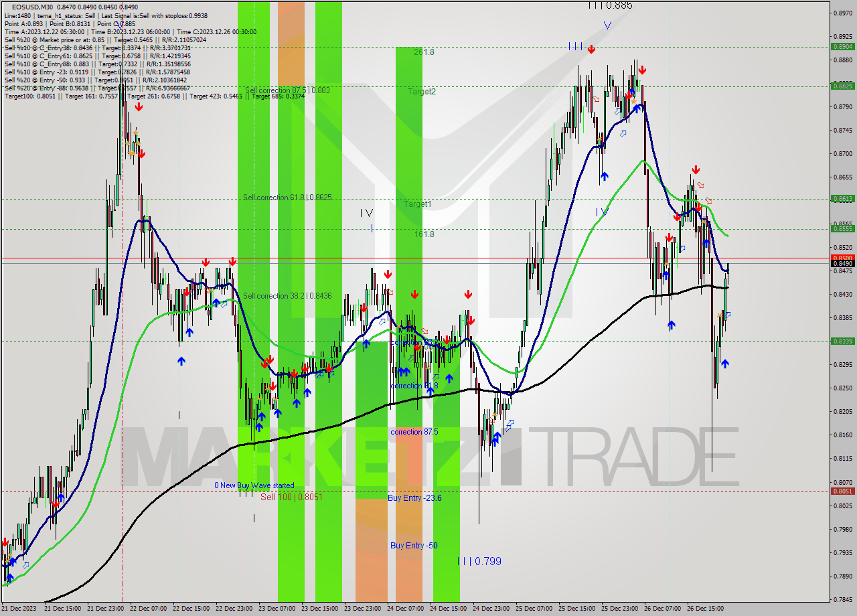
Task: Click the green 0.8613 price tag
Action: pyautogui.click(x=842, y=198)
